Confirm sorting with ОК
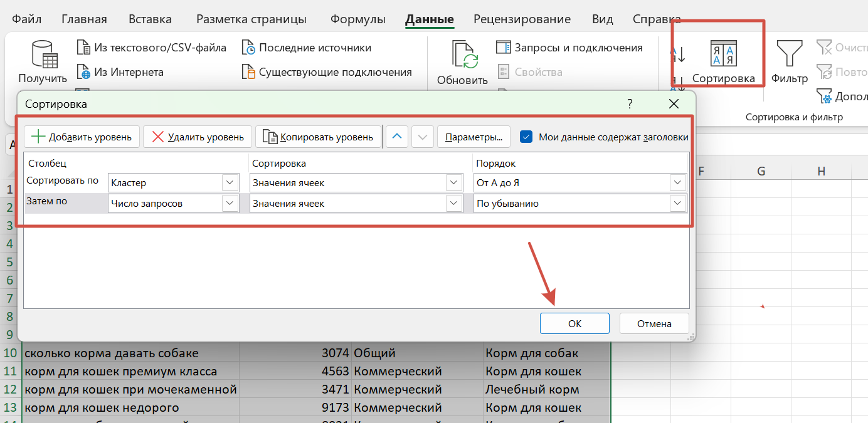 574,323
